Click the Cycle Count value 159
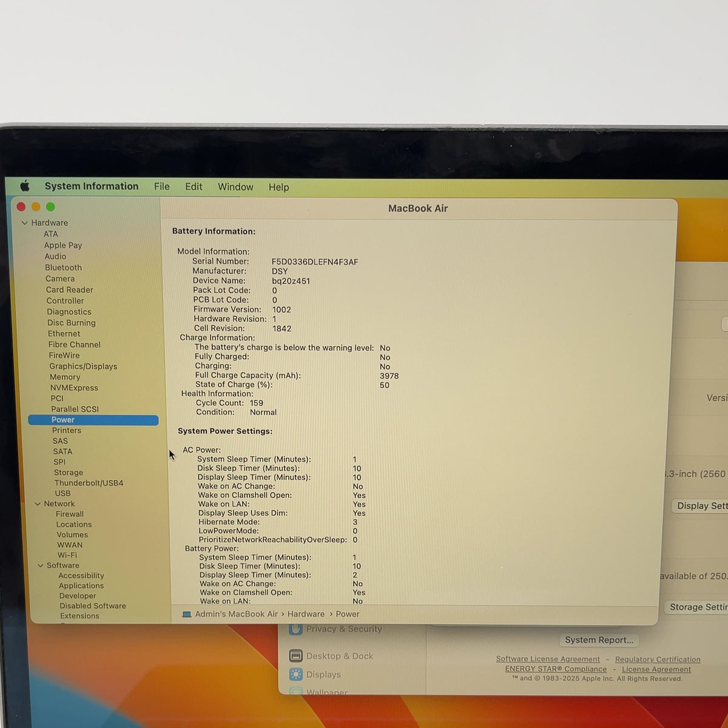 click(257, 403)
